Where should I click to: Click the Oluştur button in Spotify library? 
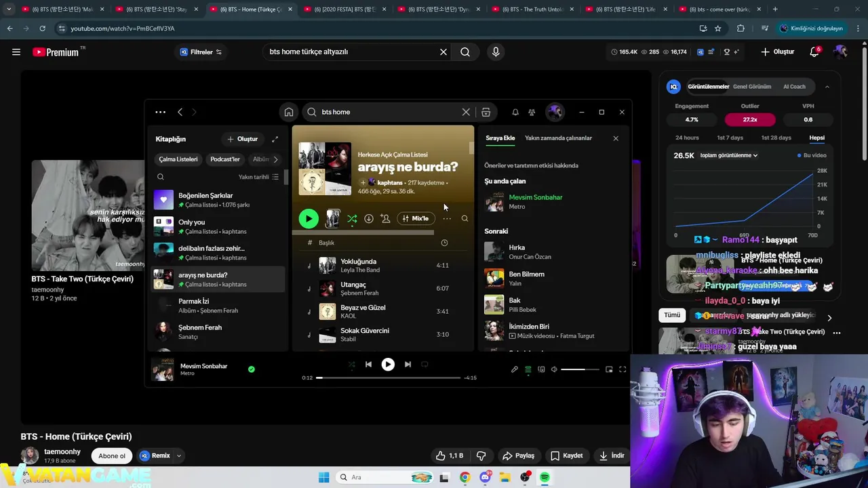[243, 139]
